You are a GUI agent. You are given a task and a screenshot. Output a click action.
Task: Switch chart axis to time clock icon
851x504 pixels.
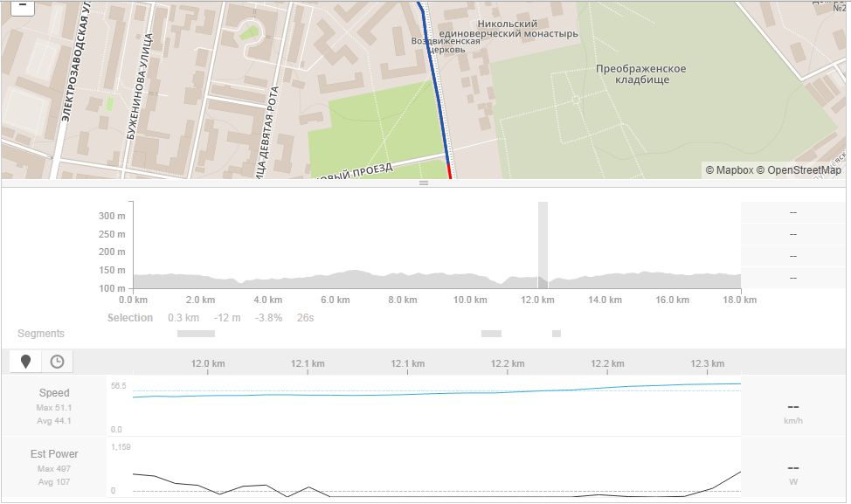click(x=57, y=362)
